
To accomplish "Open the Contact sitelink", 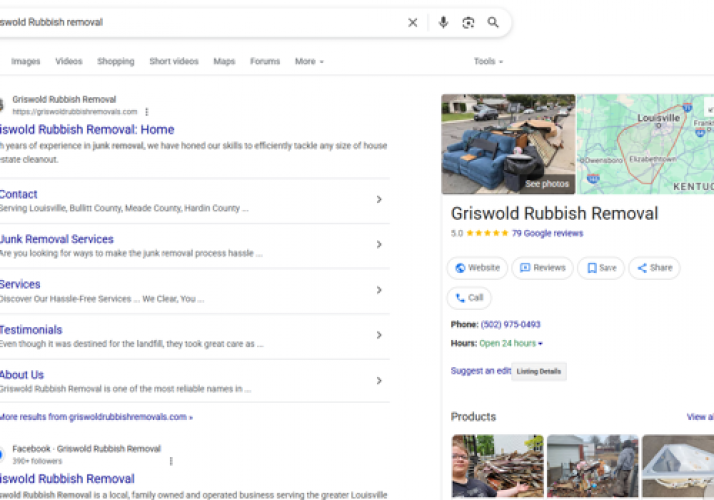I will tap(18, 194).
